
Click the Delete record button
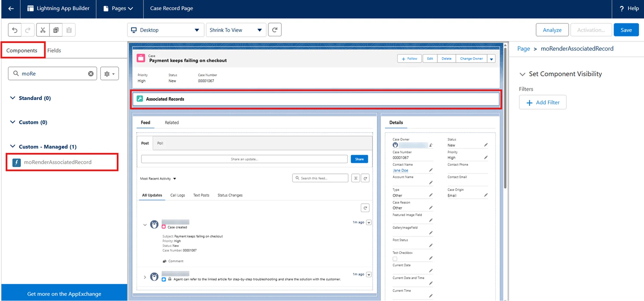pyautogui.click(x=446, y=59)
